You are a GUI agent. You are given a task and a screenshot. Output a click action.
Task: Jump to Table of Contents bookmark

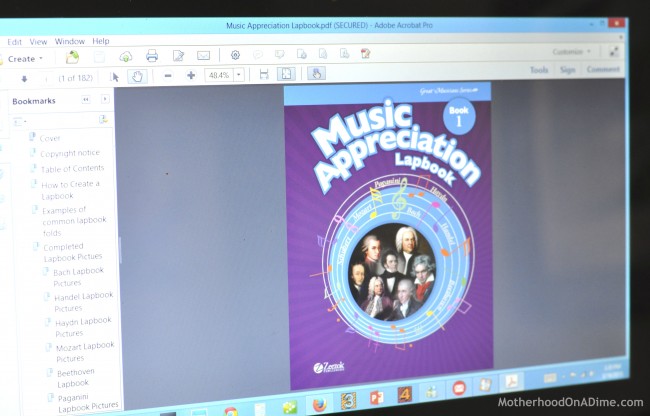[x=72, y=169]
